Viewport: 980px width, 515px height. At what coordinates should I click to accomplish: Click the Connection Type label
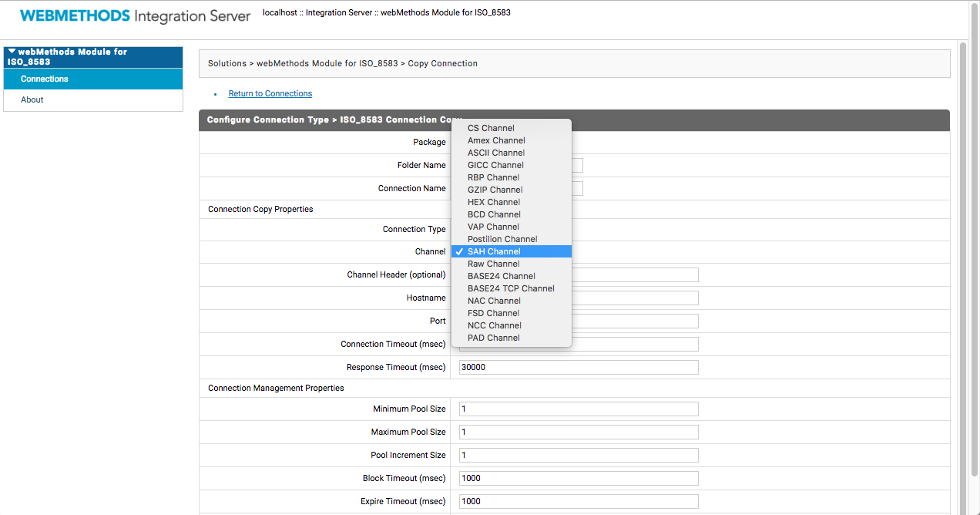(414, 229)
